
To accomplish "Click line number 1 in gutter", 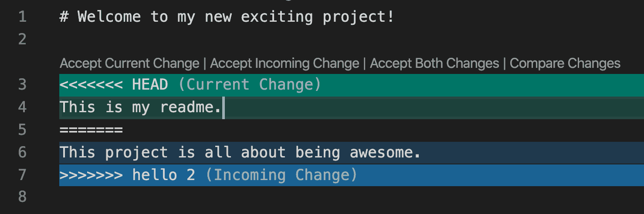I will [x=22, y=17].
